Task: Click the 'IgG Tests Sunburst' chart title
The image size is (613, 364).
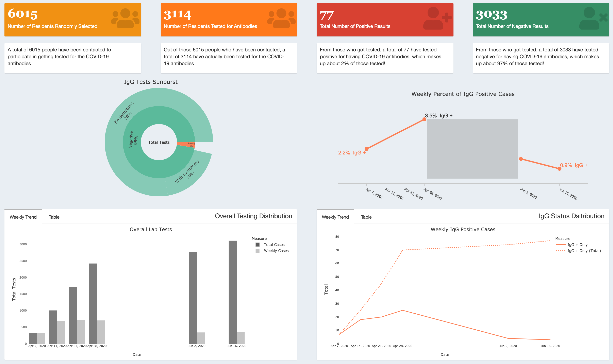Action: click(151, 82)
